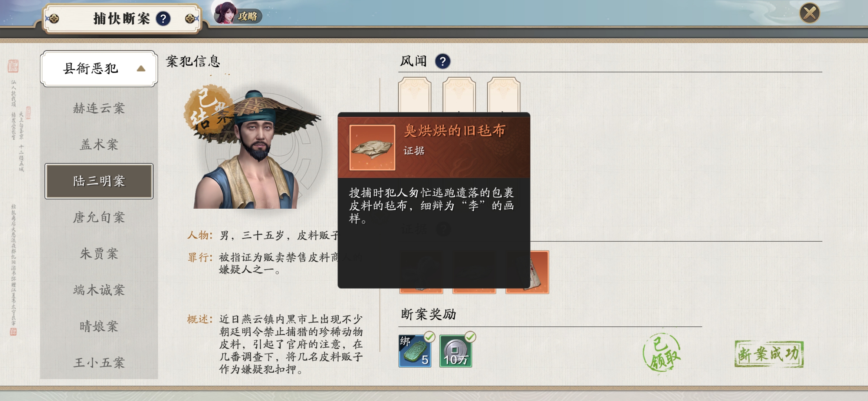Open the 唐允旬案 case
Viewport: 868px width, 401px height.
click(99, 217)
